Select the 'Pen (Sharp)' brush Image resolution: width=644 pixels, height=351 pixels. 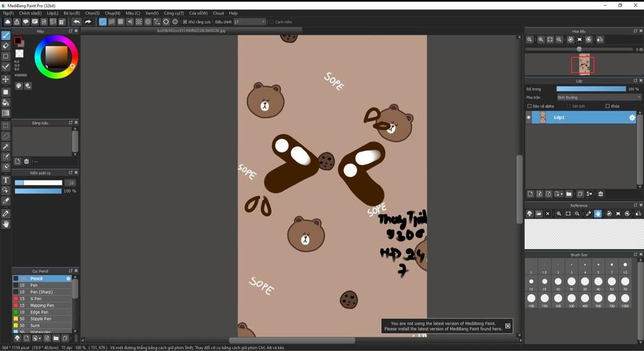(x=42, y=292)
